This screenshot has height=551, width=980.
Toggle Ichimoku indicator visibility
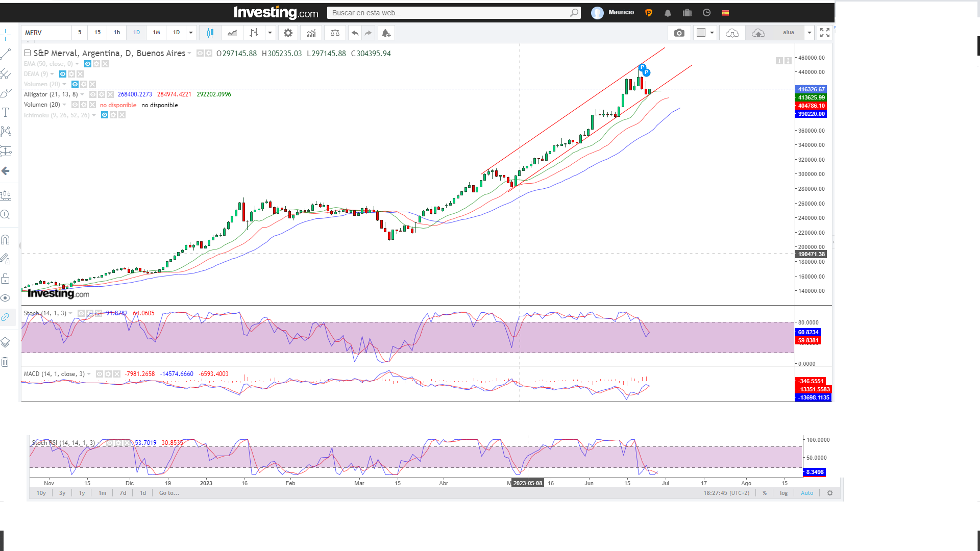tap(105, 115)
